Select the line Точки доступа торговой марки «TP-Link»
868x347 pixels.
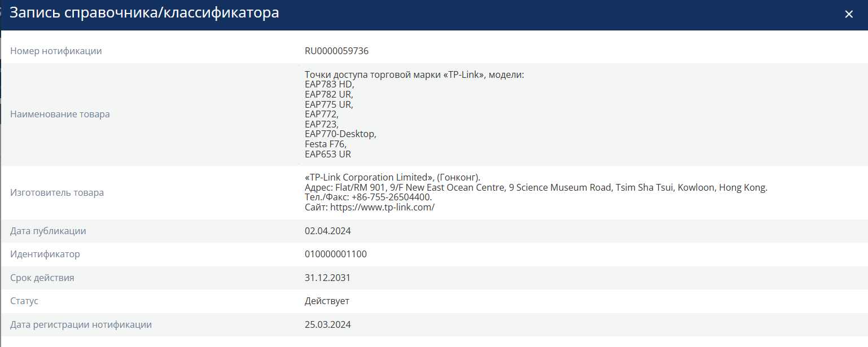pyautogui.click(x=414, y=75)
